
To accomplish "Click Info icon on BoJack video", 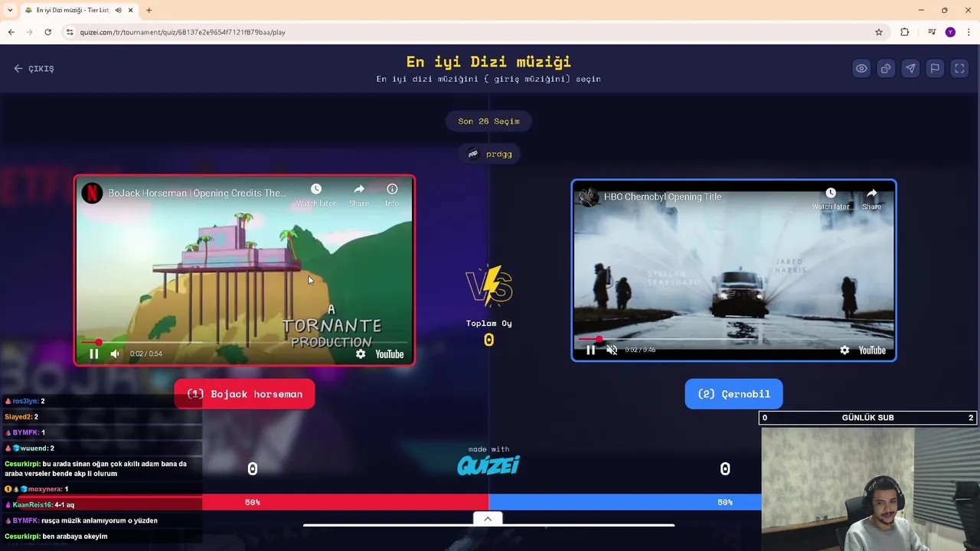I will point(392,194).
